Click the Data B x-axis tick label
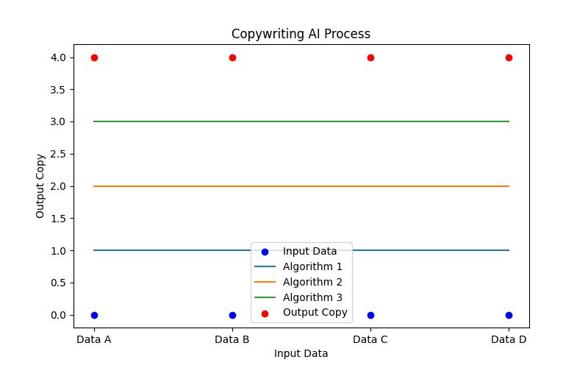 [x=232, y=339]
